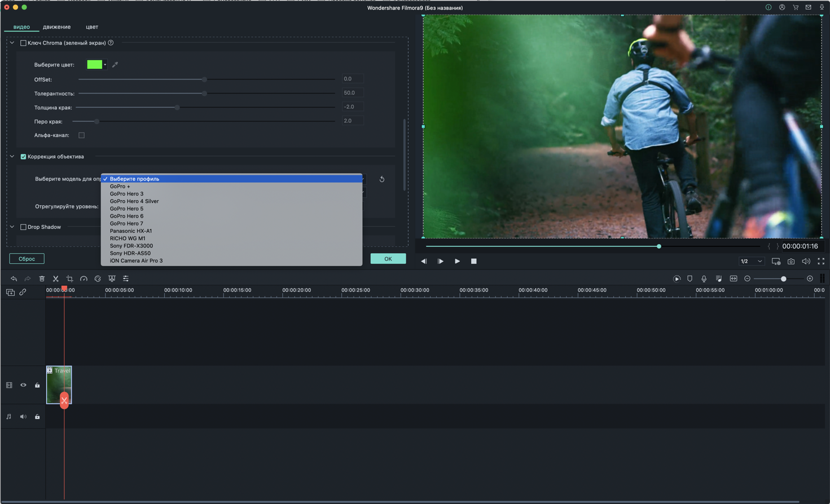Open the speed gauge tool
Screen dimensions: 830x504
(x=84, y=278)
